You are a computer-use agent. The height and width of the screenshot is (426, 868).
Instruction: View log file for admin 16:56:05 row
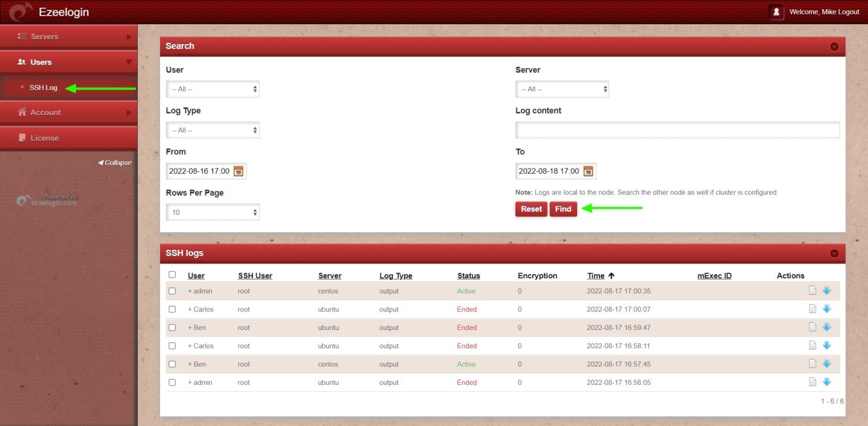pyautogui.click(x=812, y=382)
